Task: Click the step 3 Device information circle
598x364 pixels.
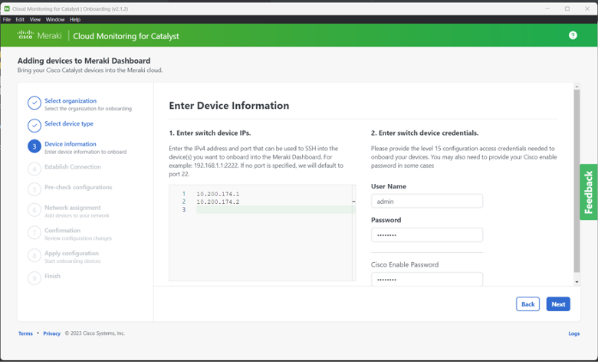Action: pos(34,146)
